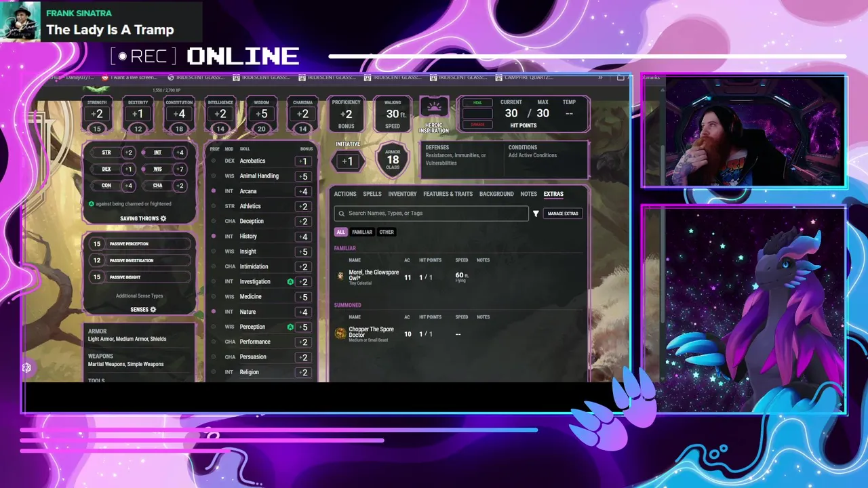The image size is (868, 488).
Task: Filter extras by All
Action: click(x=340, y=232)
